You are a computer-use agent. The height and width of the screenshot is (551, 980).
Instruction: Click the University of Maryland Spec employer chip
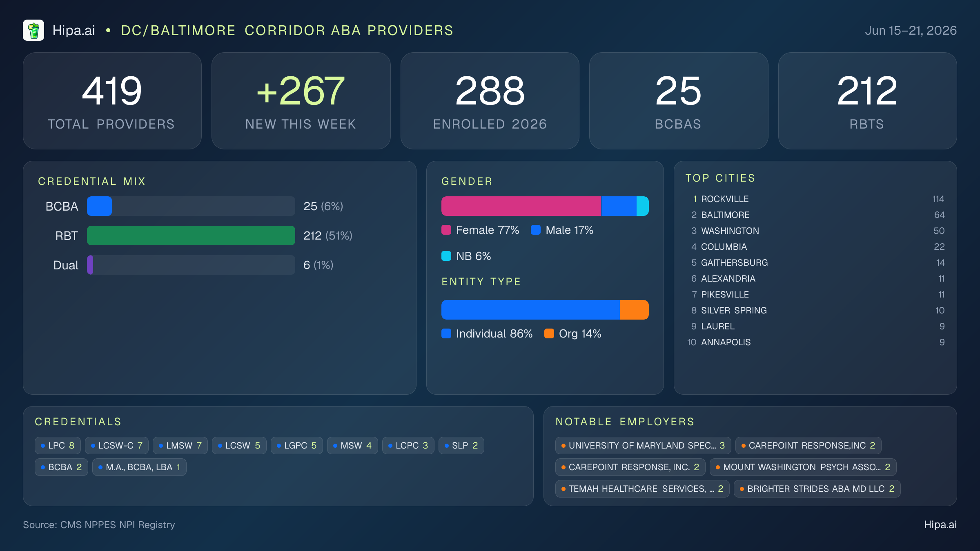pos(643,445)
